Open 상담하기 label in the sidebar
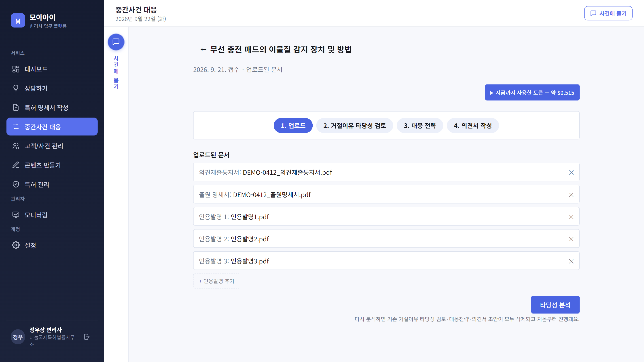 [36, 88]
